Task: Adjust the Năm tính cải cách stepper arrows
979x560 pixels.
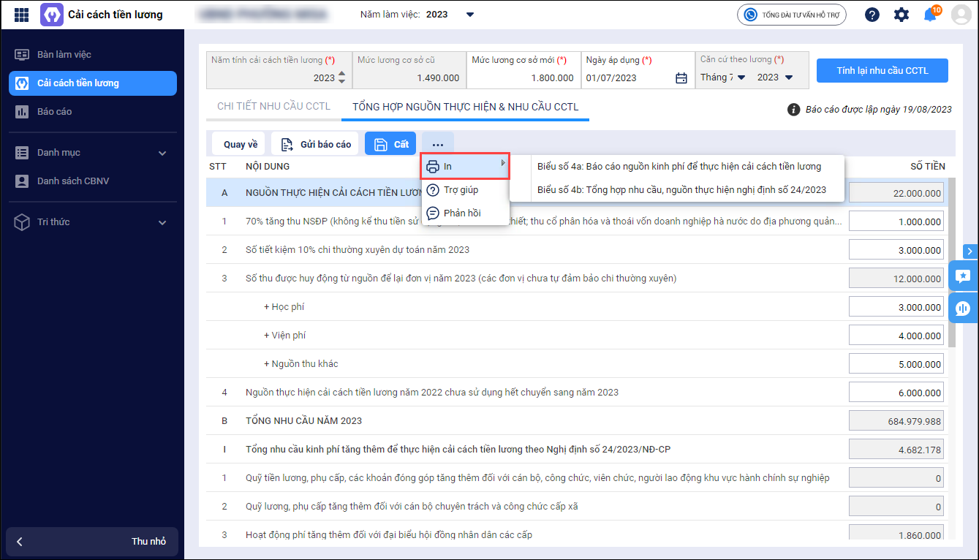Action: pyautogui.click(x=342, y=77)
